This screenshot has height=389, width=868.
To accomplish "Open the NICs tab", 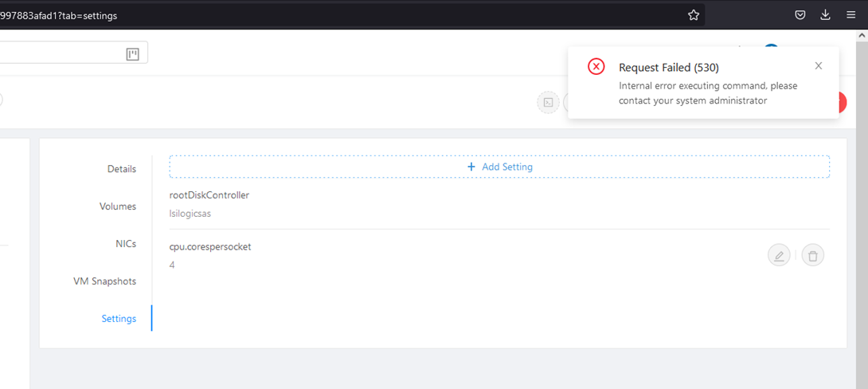I will pyautogui.click(x=126, y=244).
